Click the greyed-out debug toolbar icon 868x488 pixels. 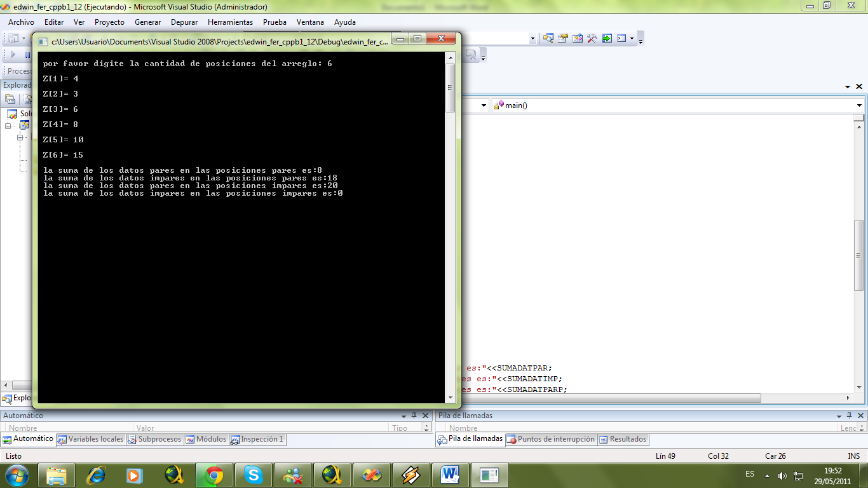(471, 55)
